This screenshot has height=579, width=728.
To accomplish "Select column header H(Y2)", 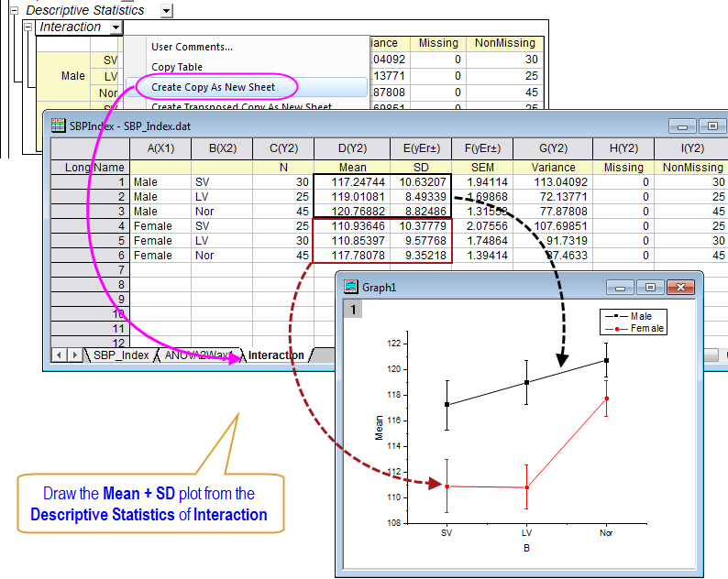I will pyautogui.click(x=623, y=148).
